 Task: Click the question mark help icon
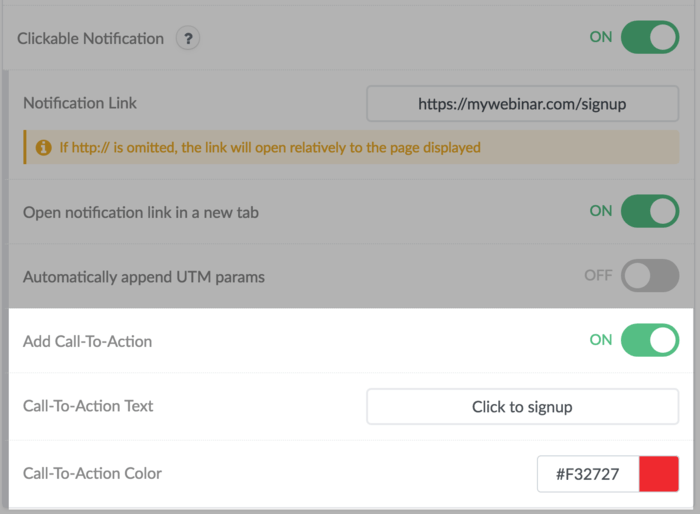(188, 39)
